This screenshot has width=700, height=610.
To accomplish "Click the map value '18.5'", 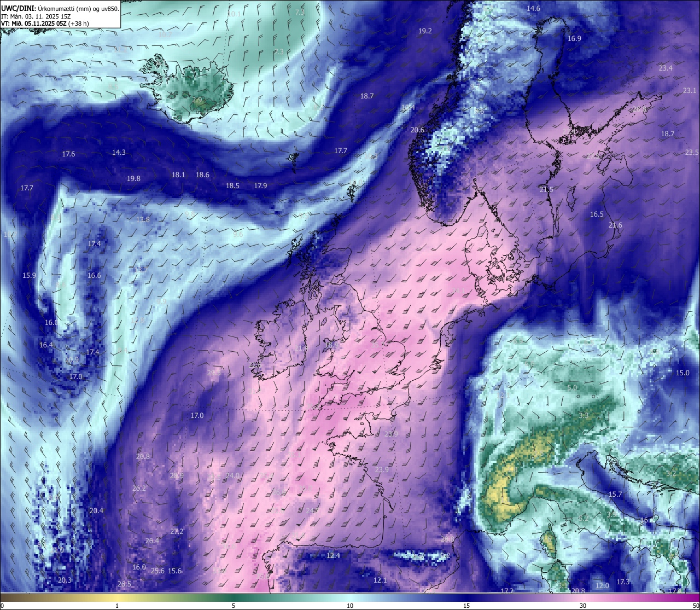I will pyautogui.click(x=232, y=186).
